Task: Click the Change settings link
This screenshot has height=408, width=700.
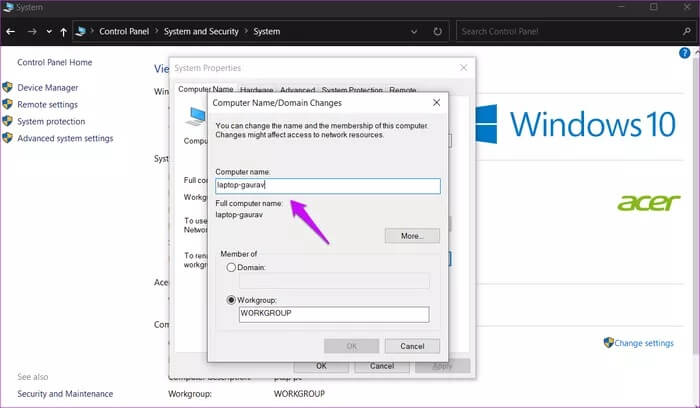Action: (644, 343)
